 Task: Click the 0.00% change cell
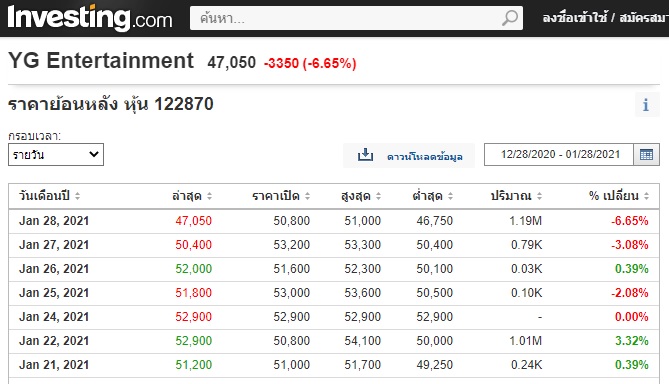[631, 317]
